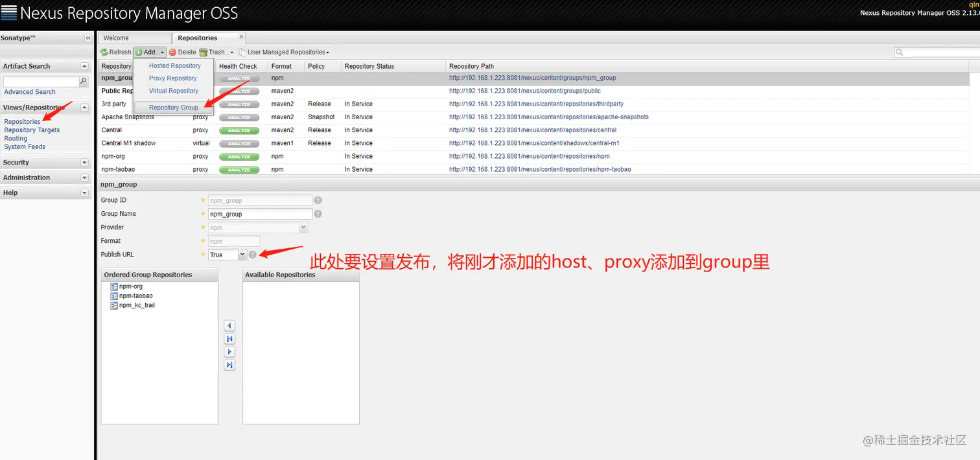Open User Managed Repositories dropdown
Image resolution: width=980 pixels, height=460 pixels.
(284, 52)
